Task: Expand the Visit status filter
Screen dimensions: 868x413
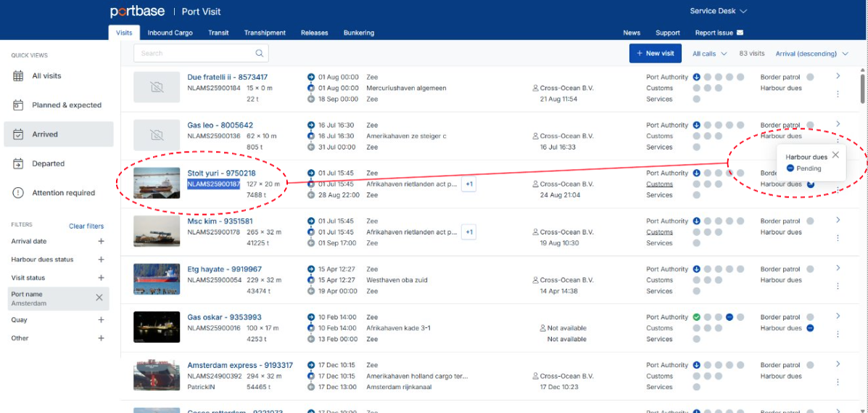Action: click(x=101, y=278)
